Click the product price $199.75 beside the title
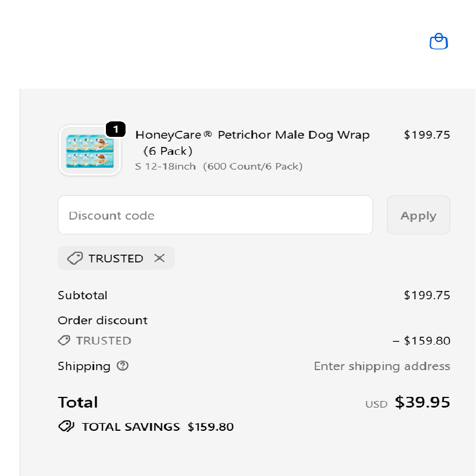Screen dimensions: 476x476 (427, 135)
